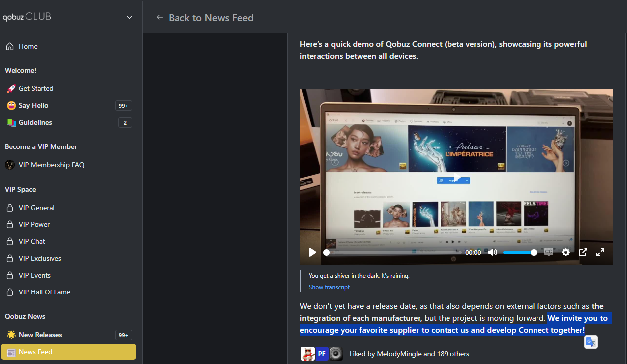
Task: Click the Guidelines books icon
Action: click(11, 122)
